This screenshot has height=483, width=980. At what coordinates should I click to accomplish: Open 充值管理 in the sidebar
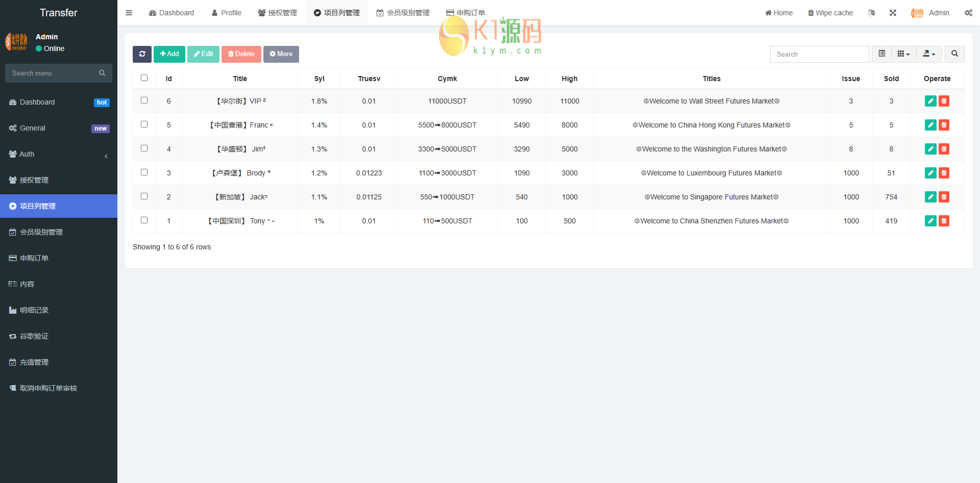point(34,362)
